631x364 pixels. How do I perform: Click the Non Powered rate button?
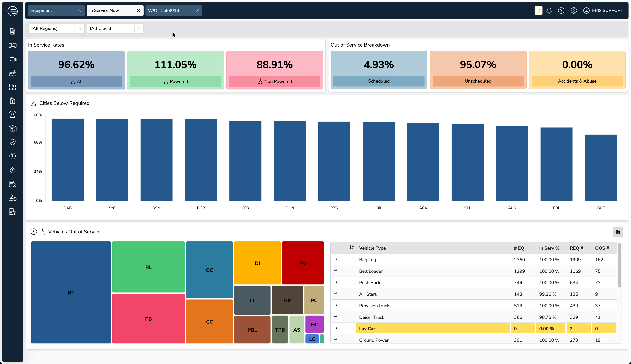(274, 81)
